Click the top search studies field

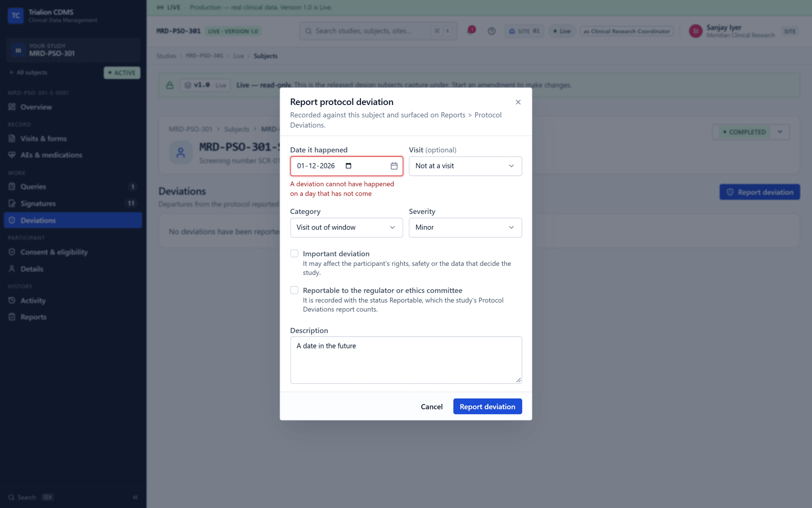click(378, 31)
